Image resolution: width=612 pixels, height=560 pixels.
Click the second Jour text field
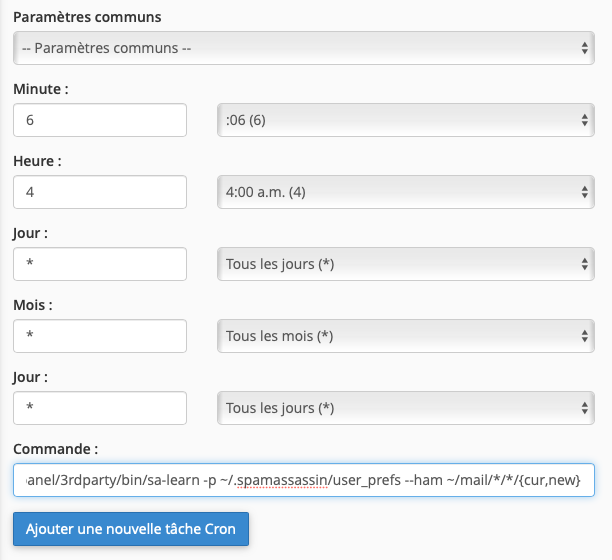pos(100,408)
